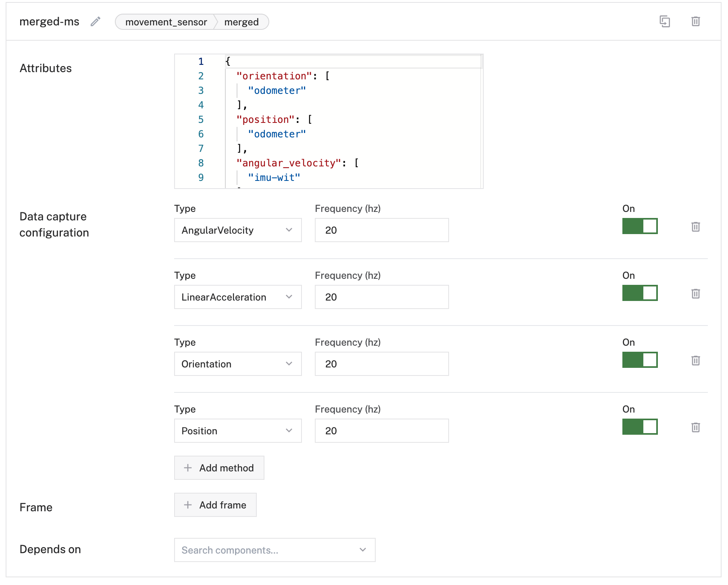Remove the LinearAcceleration capture method
Image resolution: width=728 pixels, height=585 pixels.
(x=695, y=294)
